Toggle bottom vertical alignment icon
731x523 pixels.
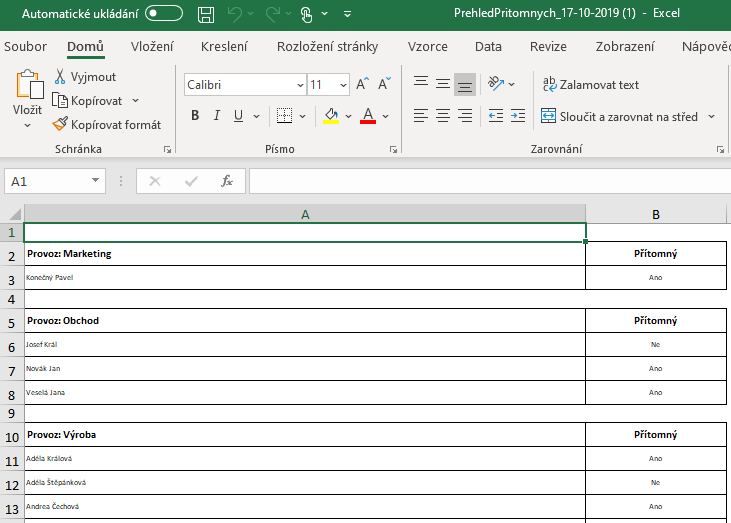click(465, 84)
